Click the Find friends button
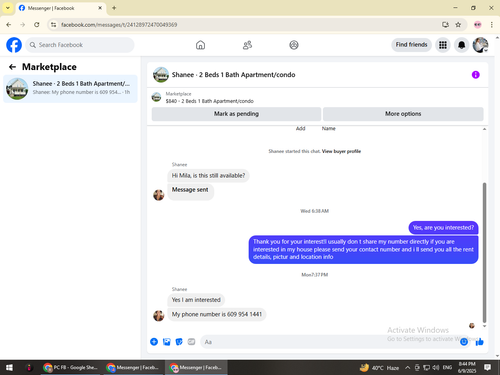This screenshot has width=500, height=375. pyautogui.click(x=411, y=45)
